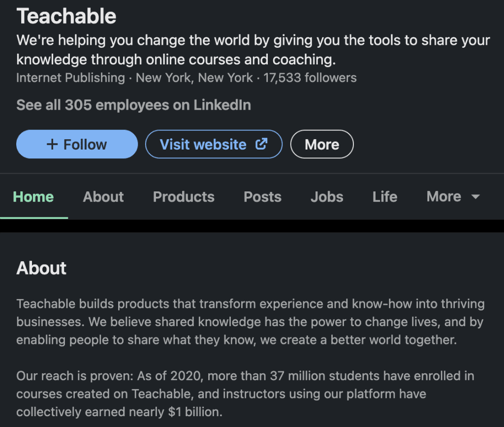Follow the Teachable company page
Image resolution: width=504 pixels, height=427 pixels.
pos(77,145)
